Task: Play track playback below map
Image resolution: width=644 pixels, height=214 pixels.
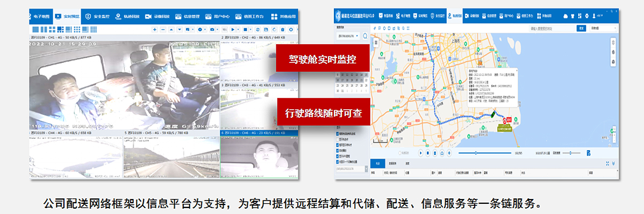Action: 420,153
